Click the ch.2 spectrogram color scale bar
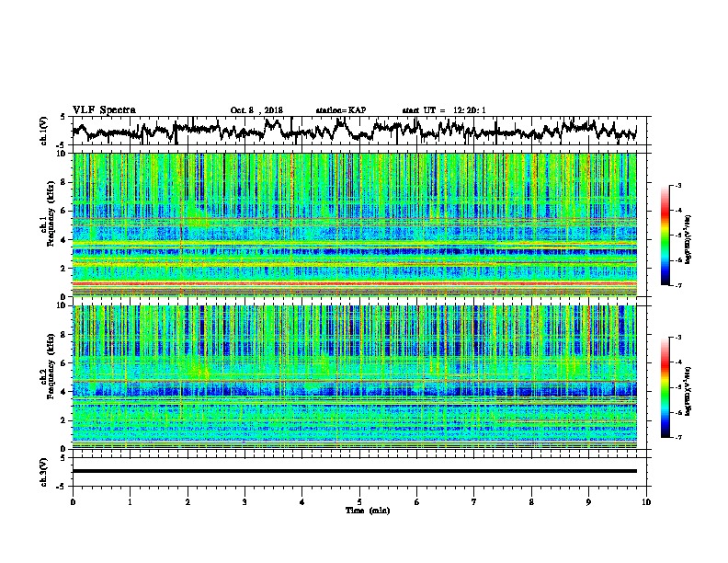The width and height of the screenshot is (728, 563). pos(665,387)
